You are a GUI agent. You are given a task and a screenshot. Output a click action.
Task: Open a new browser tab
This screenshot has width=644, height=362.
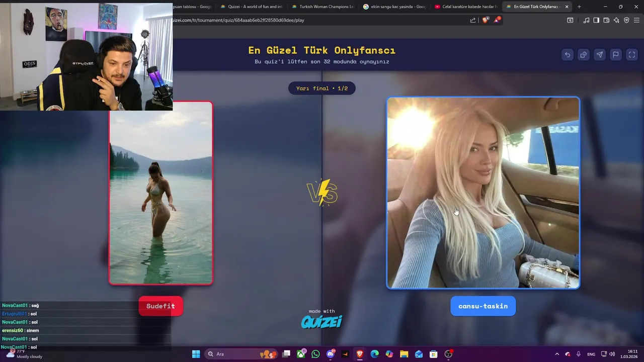pyautogui.click(x=579, y=7)
